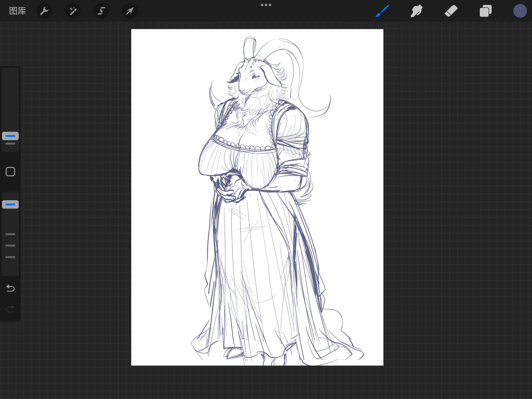
Task: Open the Actions wrench menu
Action: [x=44, y=11]
